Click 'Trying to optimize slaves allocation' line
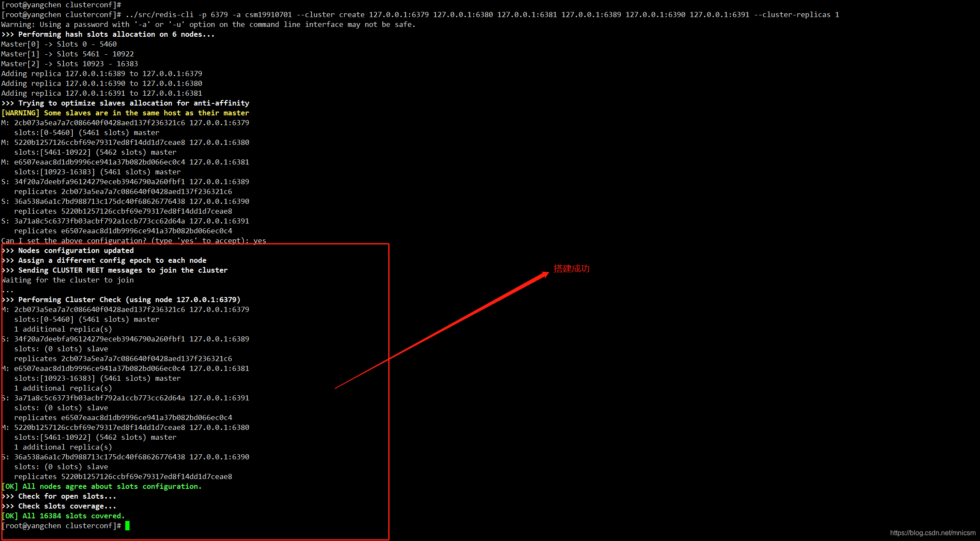The height and width of the screenshot is (541, 980). click(125, 103)
